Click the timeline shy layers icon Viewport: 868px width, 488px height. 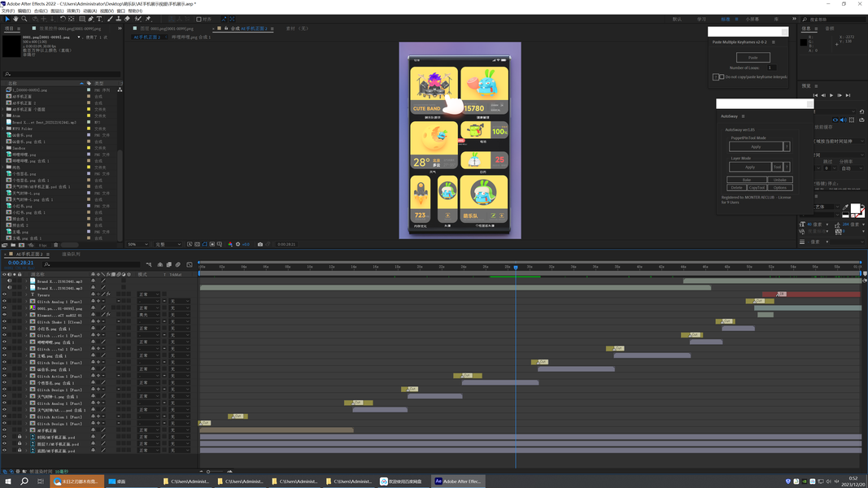pos(160,264)
